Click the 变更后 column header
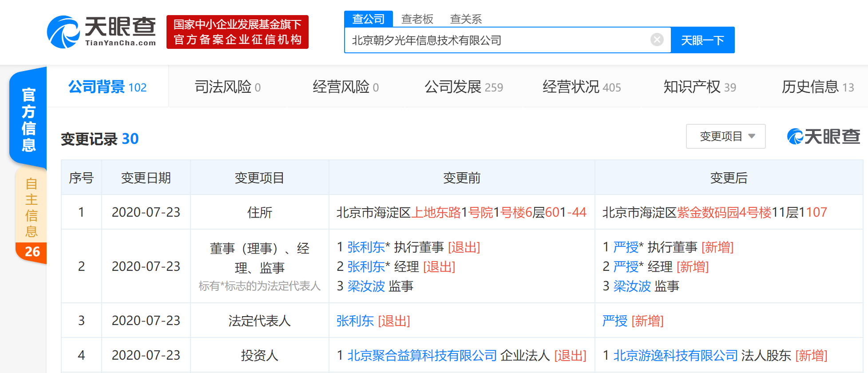 point(729,178)
